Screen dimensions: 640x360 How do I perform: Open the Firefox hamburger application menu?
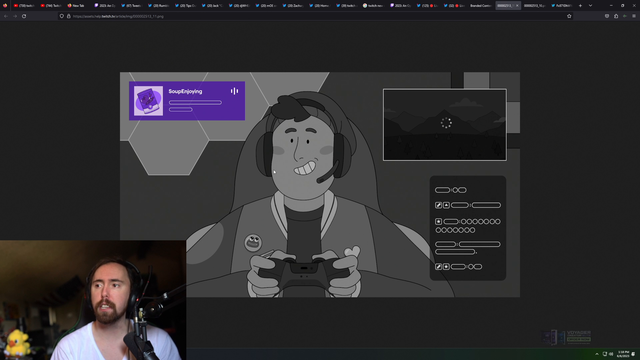(634, 16)
